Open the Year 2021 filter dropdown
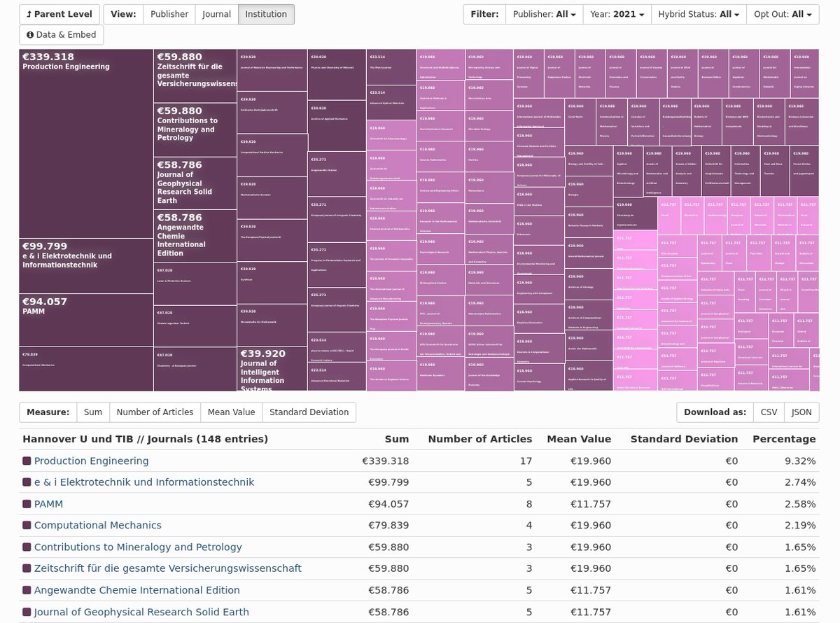The height and width of the screenshot is (623, 840). click(617, 14)
